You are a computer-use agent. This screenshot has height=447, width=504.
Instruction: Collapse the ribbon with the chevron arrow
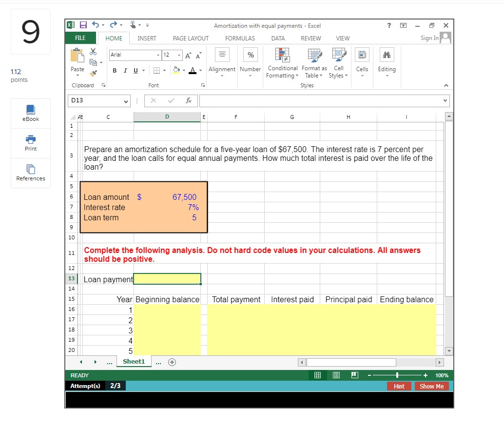coord(446,85)
